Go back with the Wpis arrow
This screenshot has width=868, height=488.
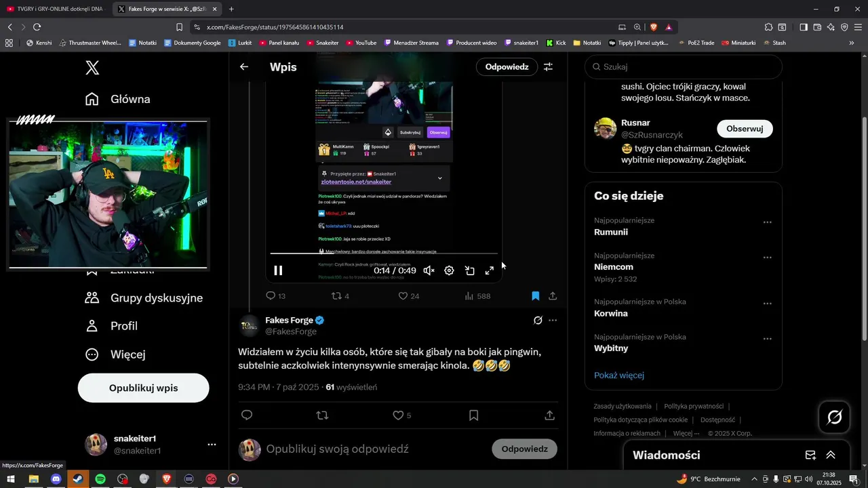(244, 67)
